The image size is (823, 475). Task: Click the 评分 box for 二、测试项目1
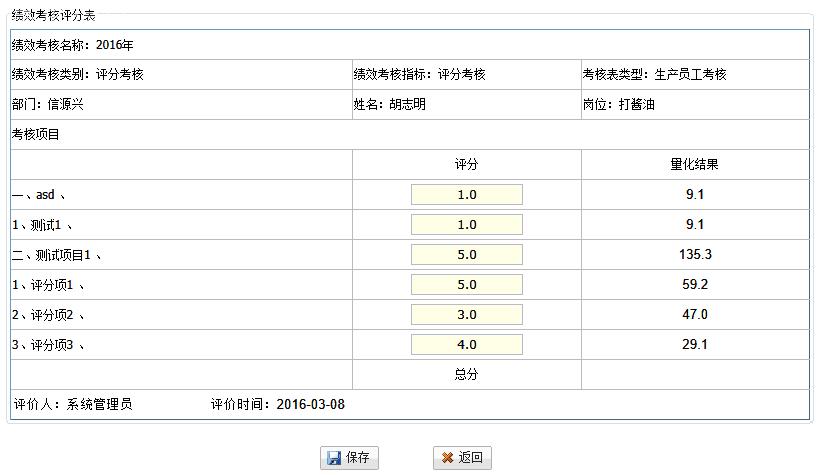point(466,255)
